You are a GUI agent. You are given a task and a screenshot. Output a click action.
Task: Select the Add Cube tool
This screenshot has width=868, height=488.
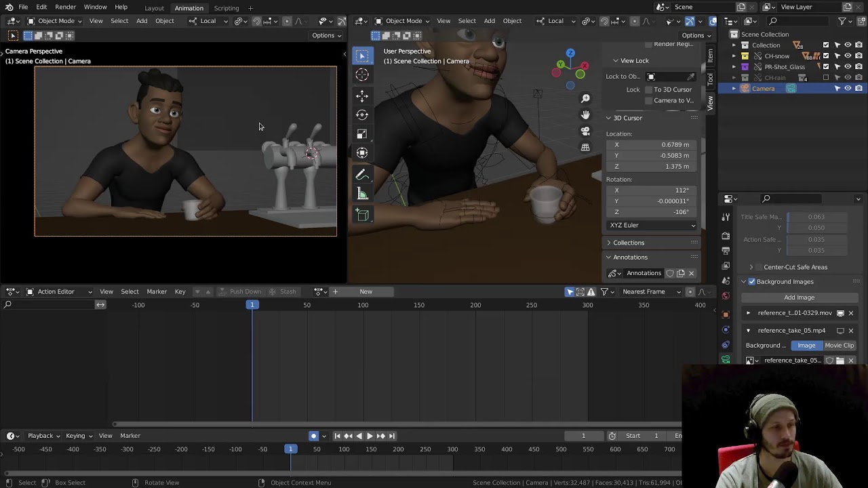click(x=362, y=215)
